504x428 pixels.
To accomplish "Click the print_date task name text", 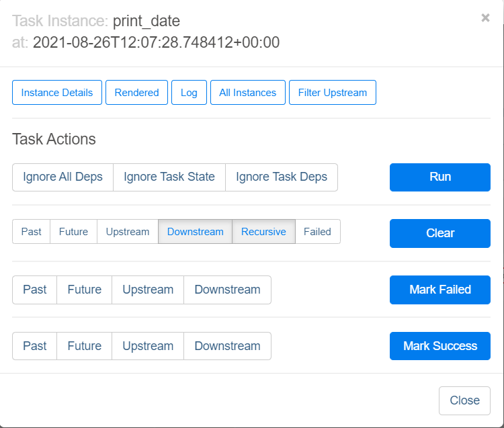I will [146, 22].
